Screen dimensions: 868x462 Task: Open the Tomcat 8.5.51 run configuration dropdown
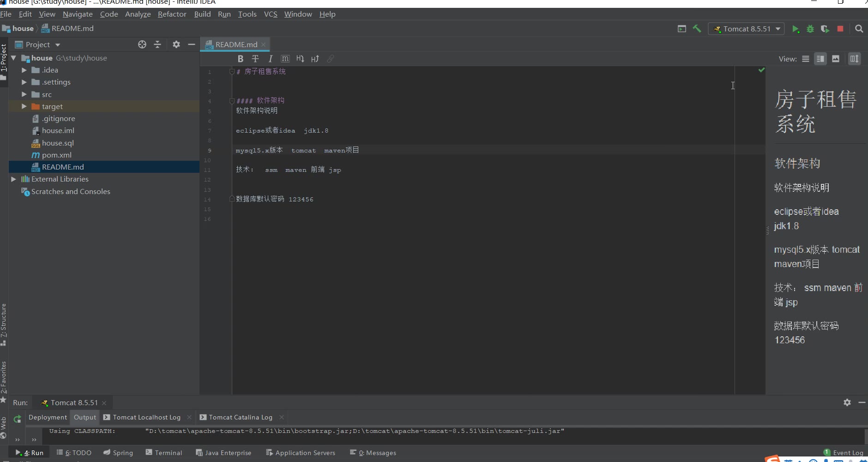(747, 29)
